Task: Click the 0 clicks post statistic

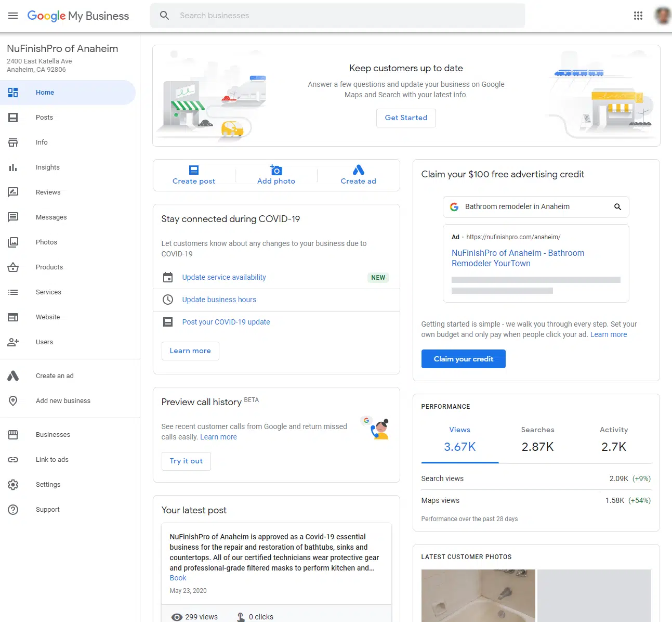Action: point(255,617)
